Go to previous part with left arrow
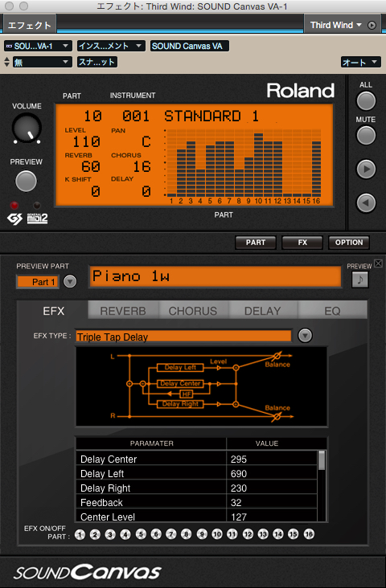The width and height of the screenshot is (386, 588). [366, 203]
